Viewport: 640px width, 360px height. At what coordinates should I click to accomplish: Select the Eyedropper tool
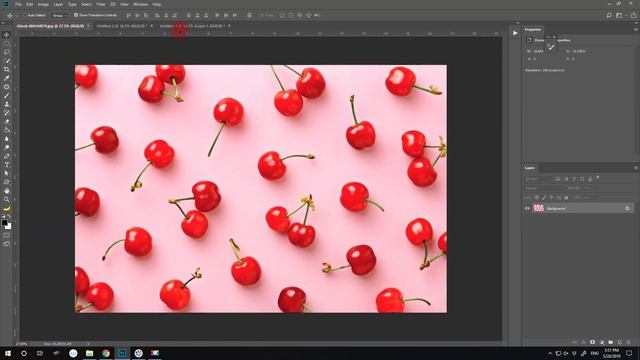(x=7, y=78)
